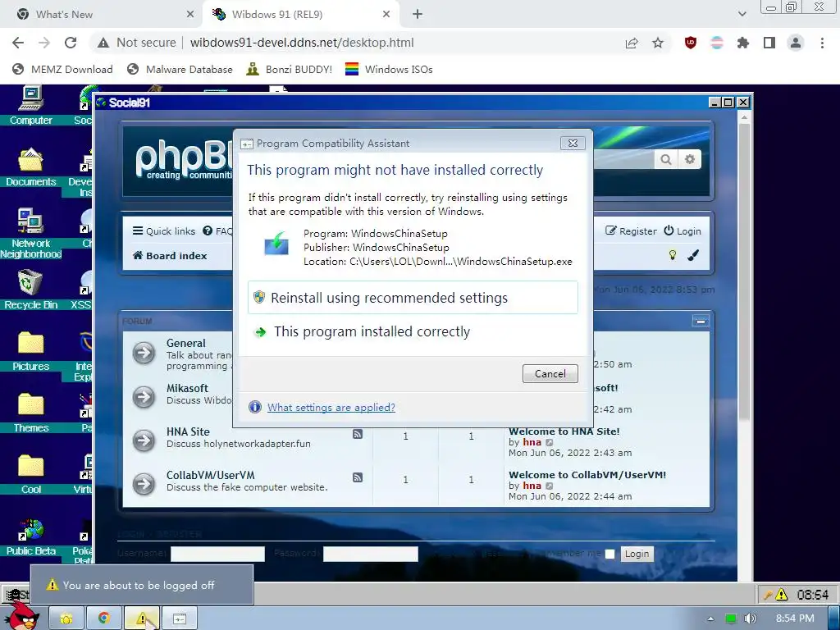This screenshot has width=840, height=630.
Task: Go to Board index
Action: [170, 256]
